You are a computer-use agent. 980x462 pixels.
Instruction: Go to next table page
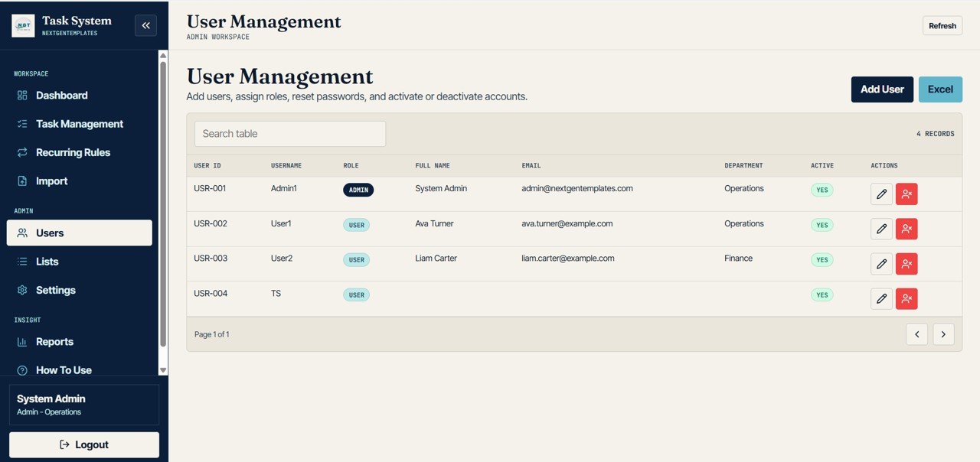[x=943, y=334]
